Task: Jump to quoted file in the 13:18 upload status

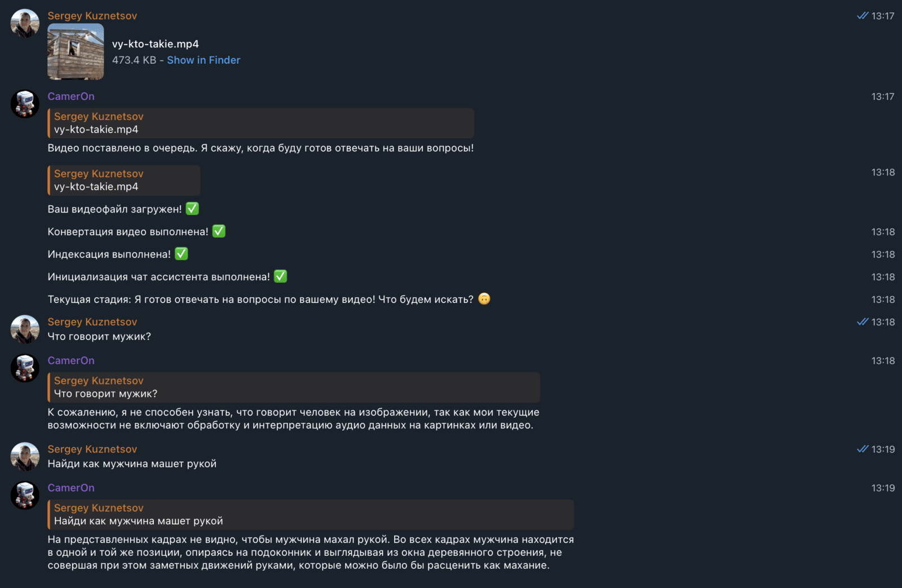Action: coord(124,180)
